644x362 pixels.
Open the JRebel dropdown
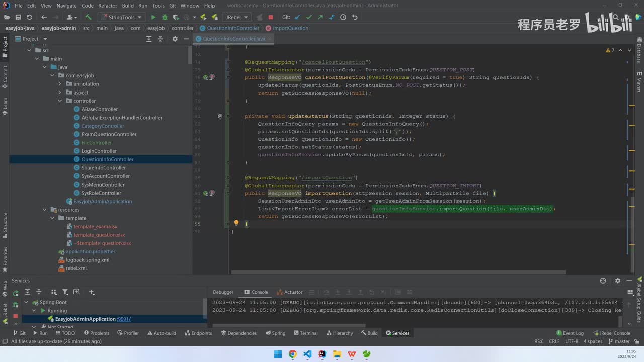[x=237, y=17]
